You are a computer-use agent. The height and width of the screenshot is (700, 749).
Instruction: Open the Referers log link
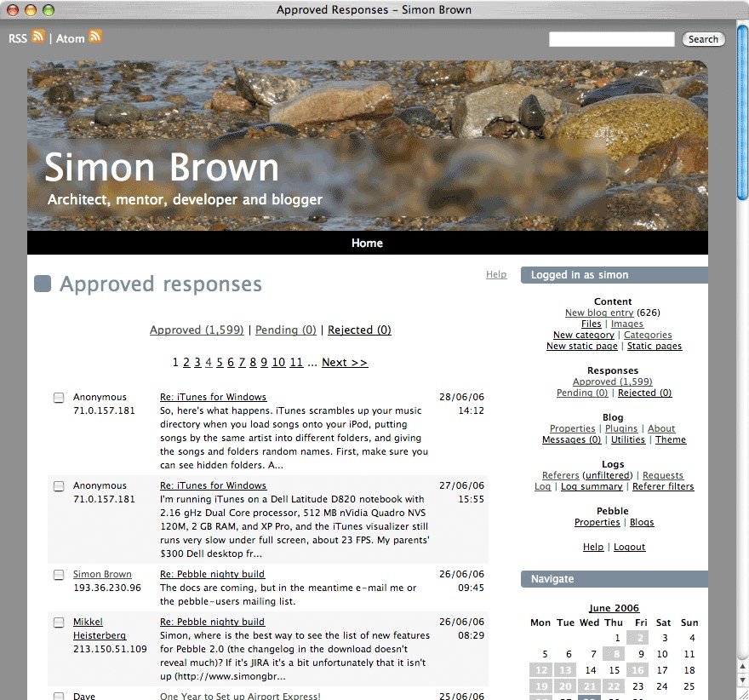click(x=560, y=475)
